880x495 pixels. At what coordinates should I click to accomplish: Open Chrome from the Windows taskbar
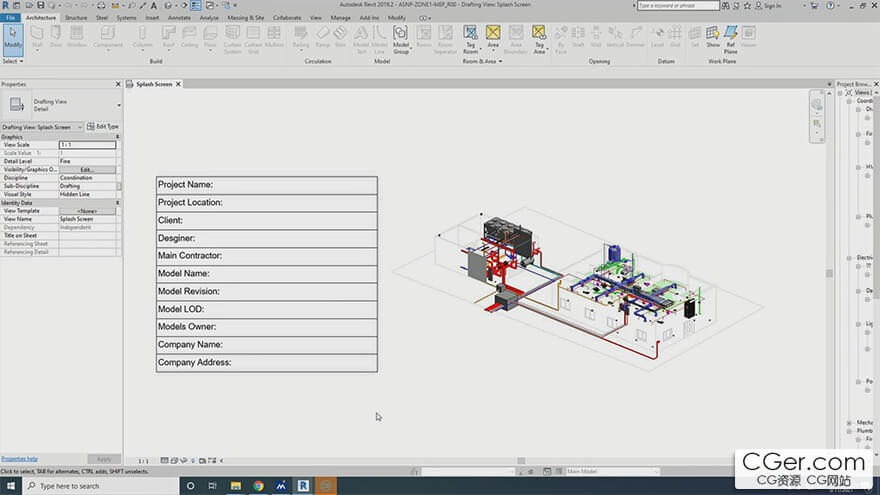point(258,486)
